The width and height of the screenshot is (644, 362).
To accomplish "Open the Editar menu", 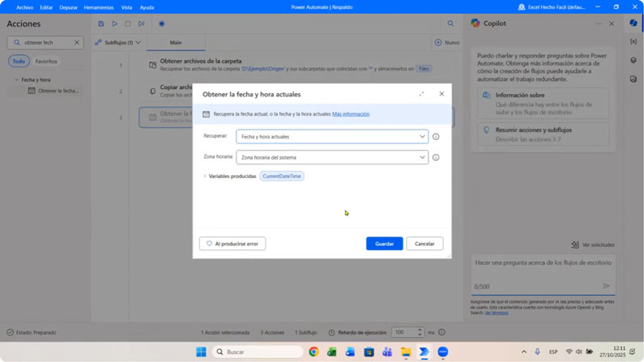I will tap(46, 7).
